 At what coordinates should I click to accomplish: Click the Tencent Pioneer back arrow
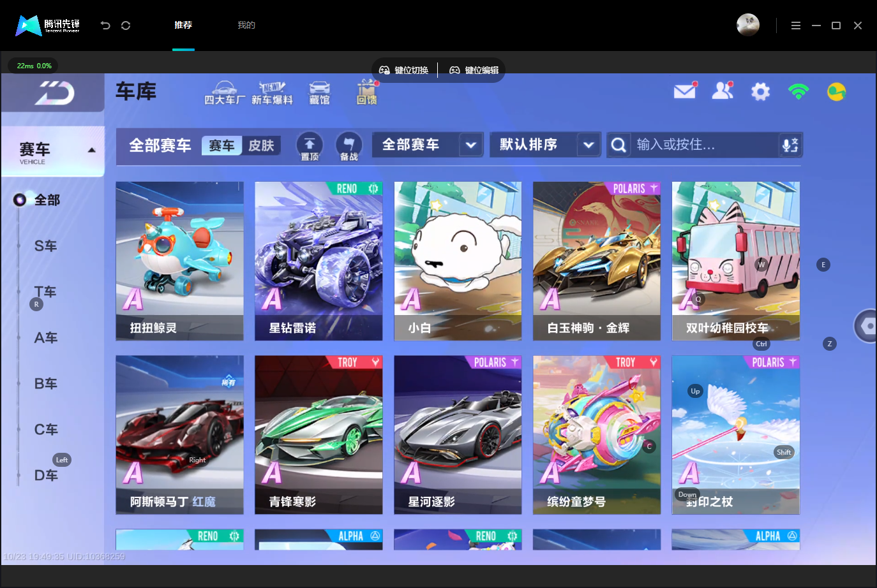[105, 26]
